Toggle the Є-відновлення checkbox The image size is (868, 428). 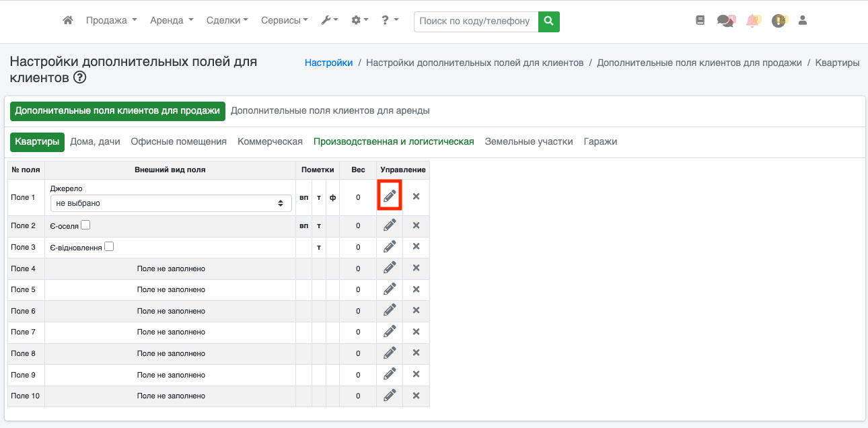[109, 247]
